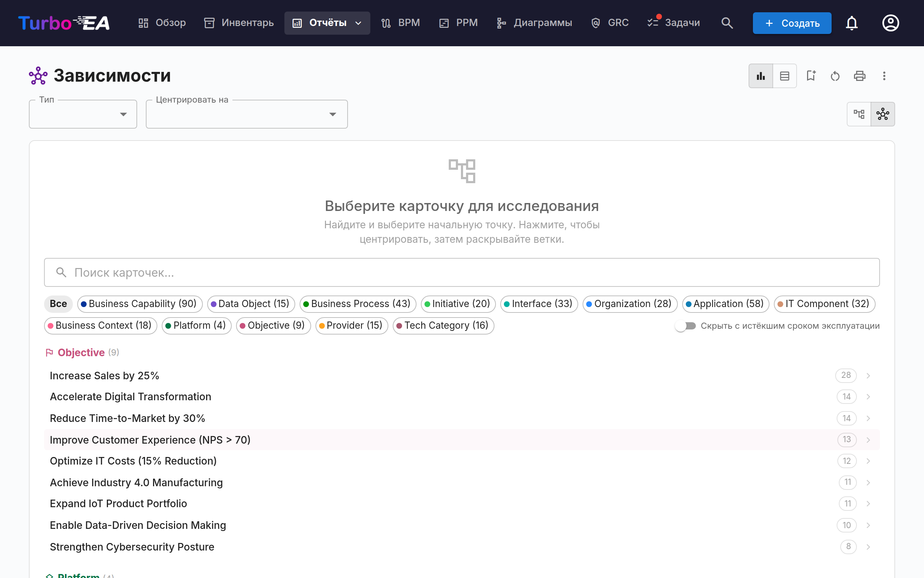Viewport: 924px width, 578px height.
Task: Expand Increase Sales by 25% chevron
Action: pos(868,375)
